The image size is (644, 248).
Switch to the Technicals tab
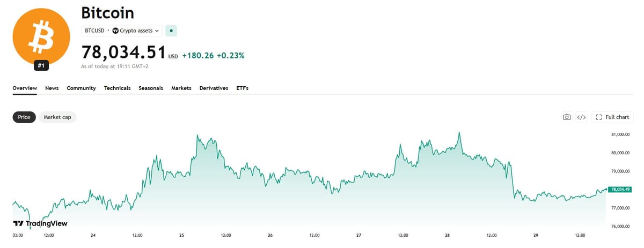[117, 88]
